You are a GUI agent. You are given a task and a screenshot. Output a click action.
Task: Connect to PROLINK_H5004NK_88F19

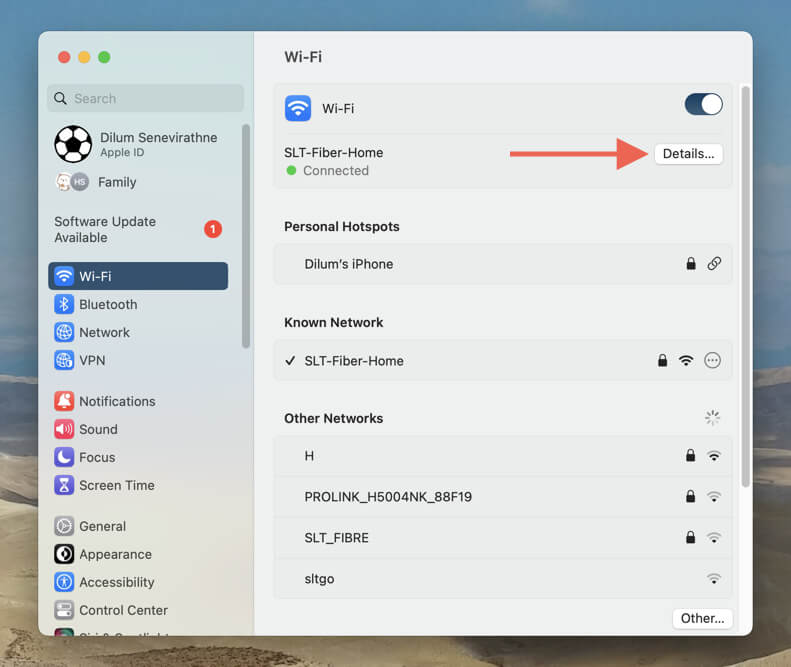coord(503,497)
